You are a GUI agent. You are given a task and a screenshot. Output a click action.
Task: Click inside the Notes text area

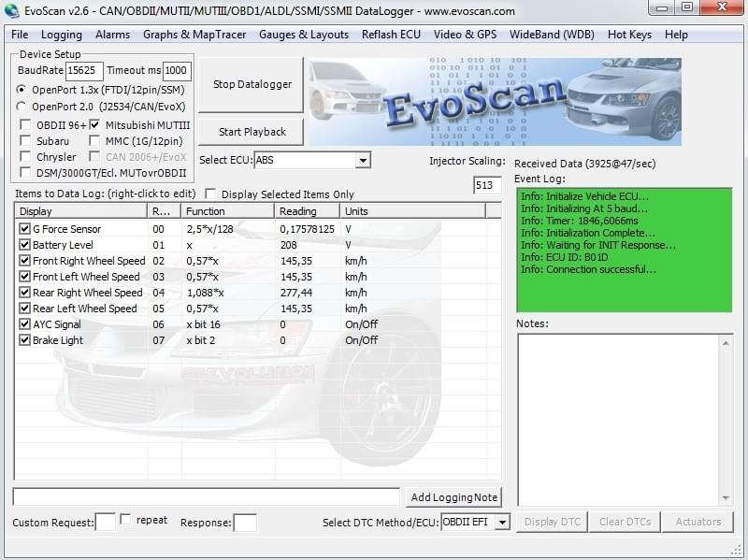(618, 420)
